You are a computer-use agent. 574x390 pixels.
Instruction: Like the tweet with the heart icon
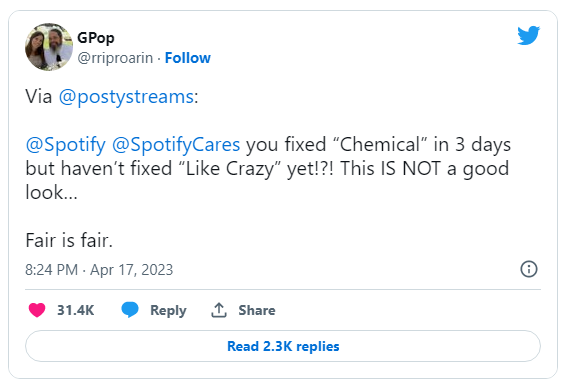coord(37,310)
